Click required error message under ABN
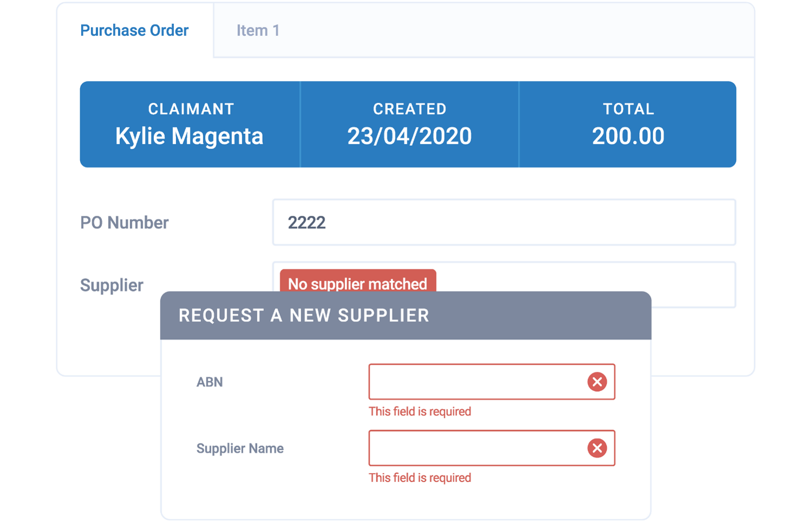The height and width of the screenshot is (522, 812). (420, 411)
